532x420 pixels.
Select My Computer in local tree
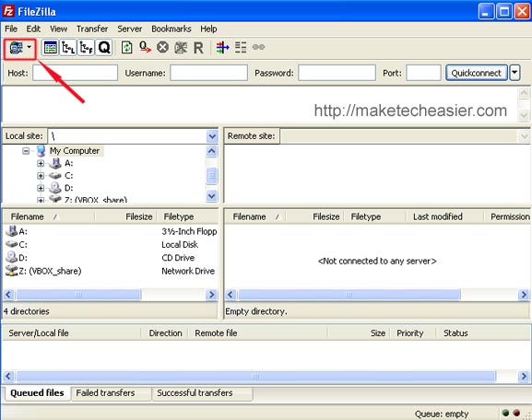75,151
